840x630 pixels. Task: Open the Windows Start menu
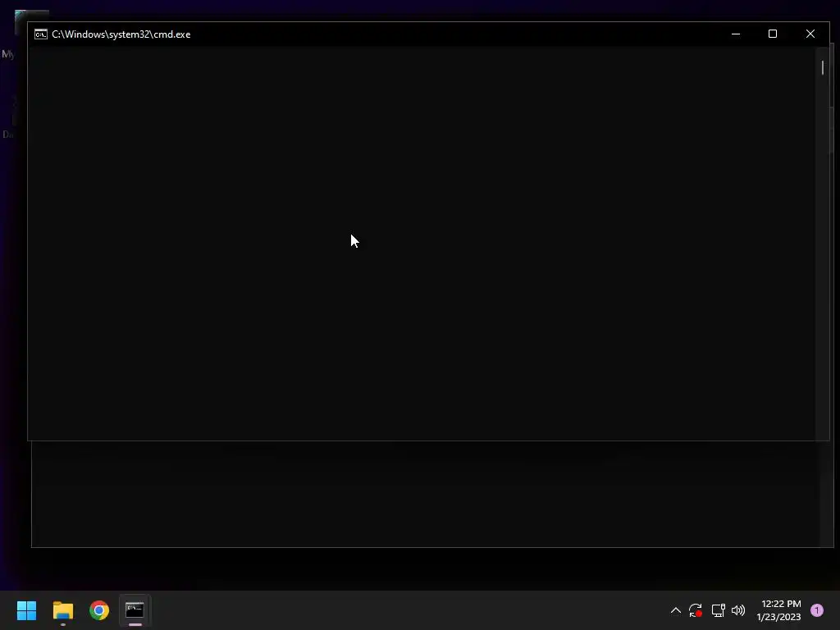pyautogui.click(x=26, y=610)
